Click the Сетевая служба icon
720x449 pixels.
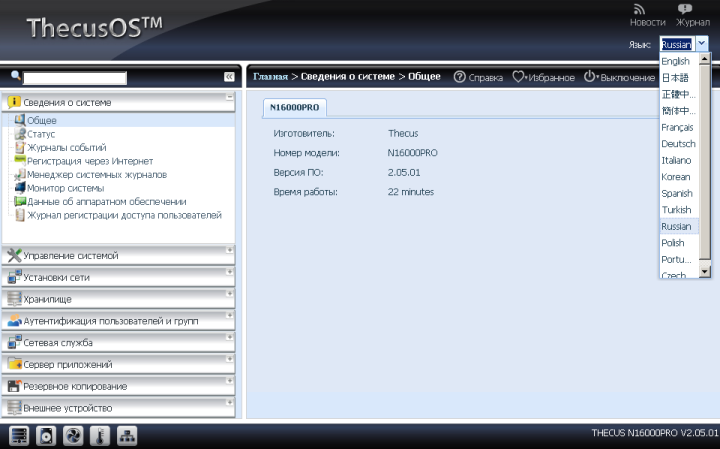(14, 342)
